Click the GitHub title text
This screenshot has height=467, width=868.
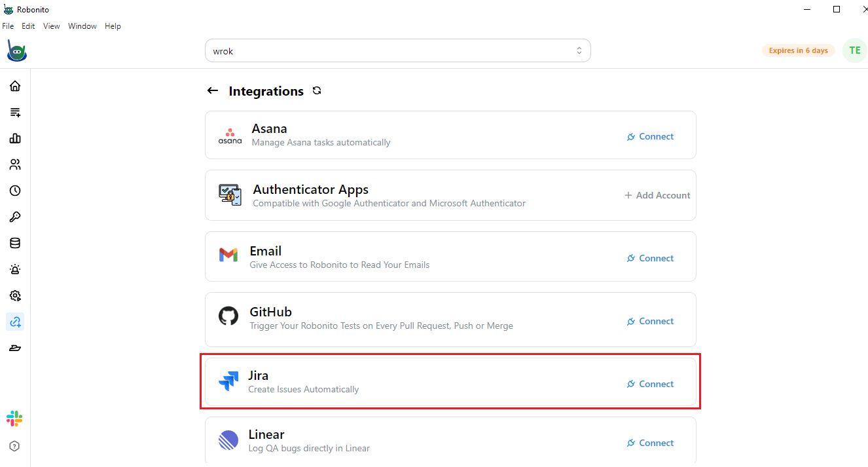pos(271,312)
